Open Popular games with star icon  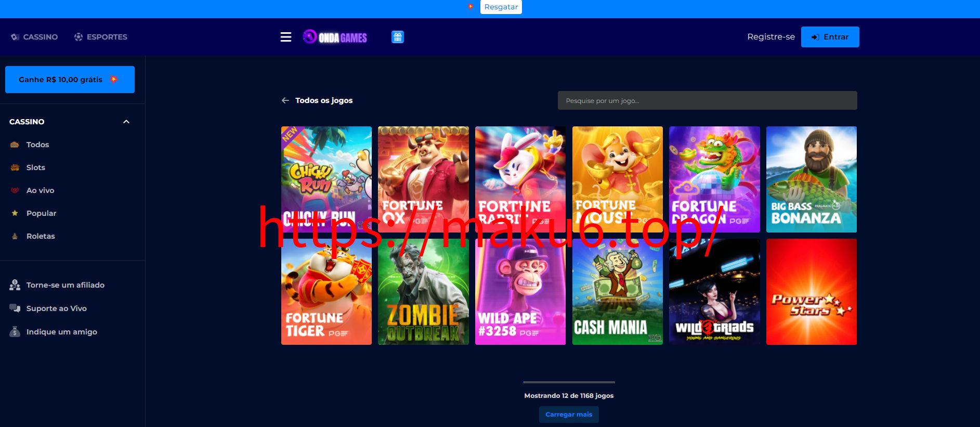(41, 213)
